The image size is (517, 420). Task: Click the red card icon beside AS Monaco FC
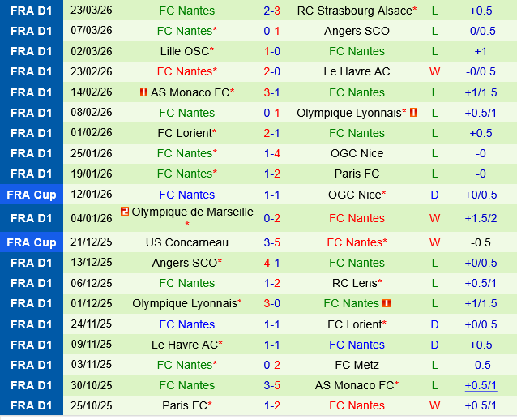pos(143,92)
